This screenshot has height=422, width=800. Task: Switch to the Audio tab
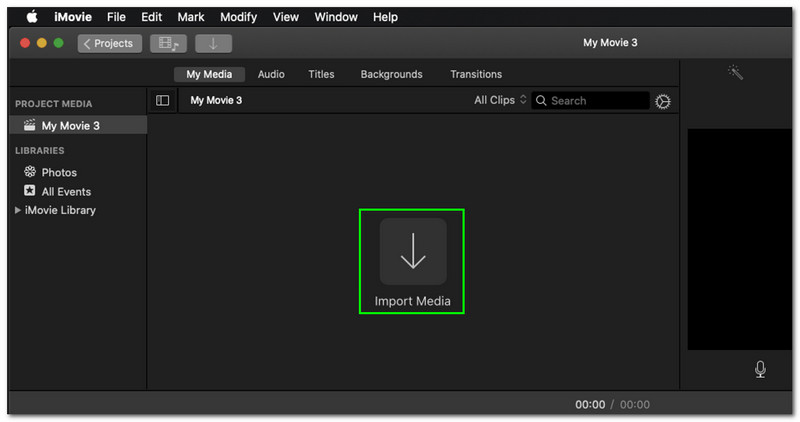pos(271,75)
